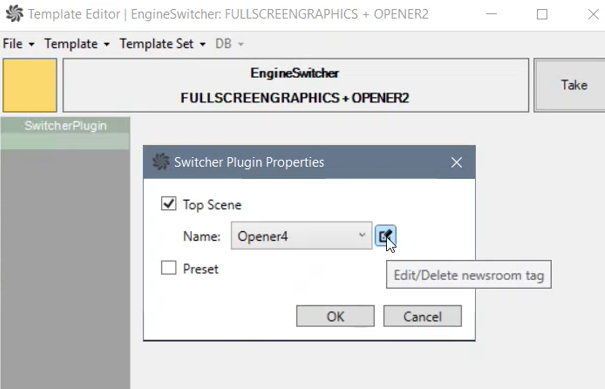605x389 pixels.
Task: Enable the Preset checkbox
Action: pos(169,267)
